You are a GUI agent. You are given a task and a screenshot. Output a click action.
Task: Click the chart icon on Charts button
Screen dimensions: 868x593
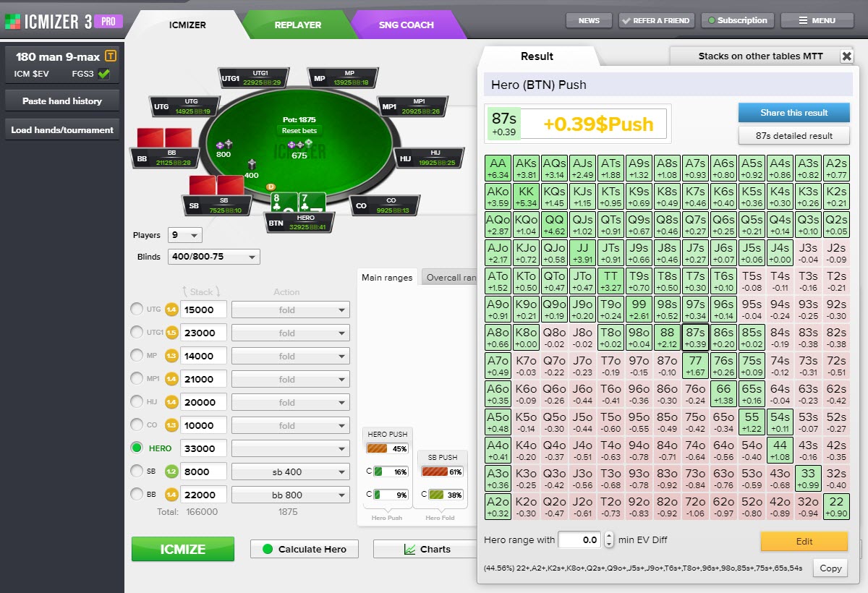[x=409, y=550]
